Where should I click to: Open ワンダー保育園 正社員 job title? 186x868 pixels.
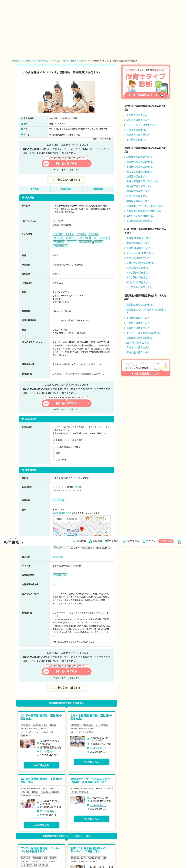coord(41,717)
